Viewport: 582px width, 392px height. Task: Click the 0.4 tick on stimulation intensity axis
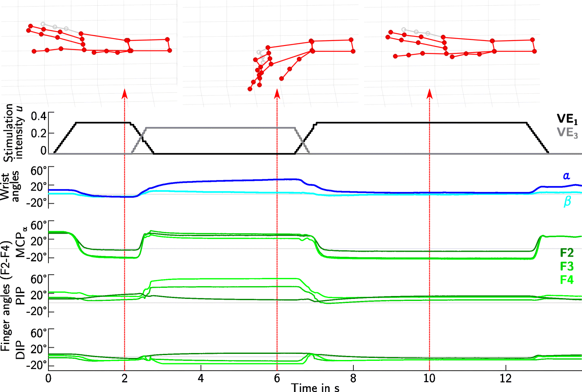(x=39, y=116)
